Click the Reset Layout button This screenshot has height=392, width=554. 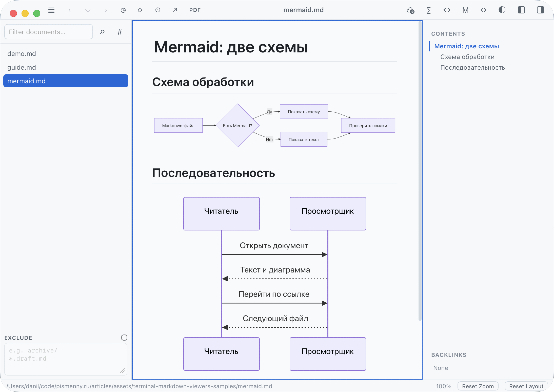coord(526,386)
